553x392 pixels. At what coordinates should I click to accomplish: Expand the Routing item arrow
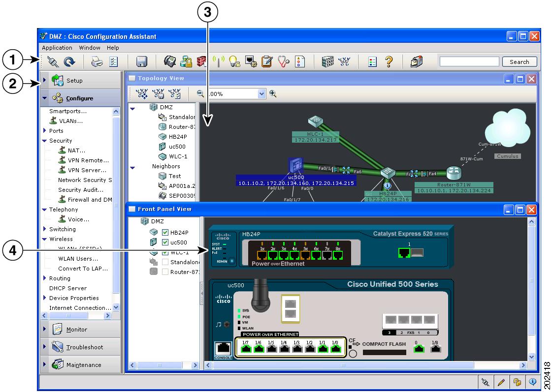click(44, 278)
